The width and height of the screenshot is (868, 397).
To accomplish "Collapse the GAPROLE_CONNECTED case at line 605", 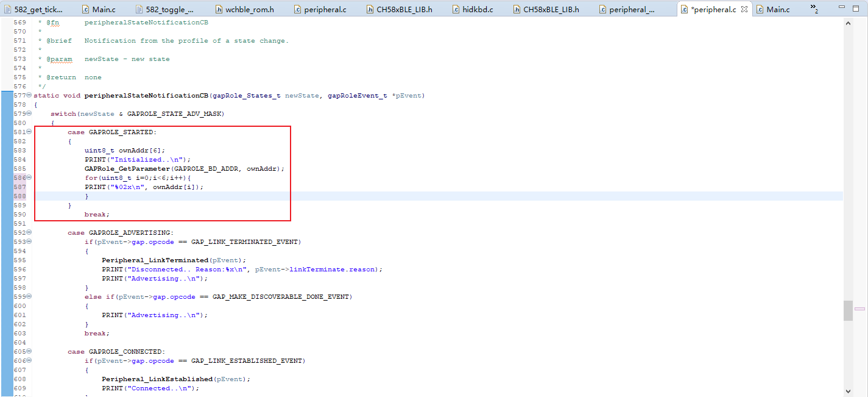I will click(29, 352).
